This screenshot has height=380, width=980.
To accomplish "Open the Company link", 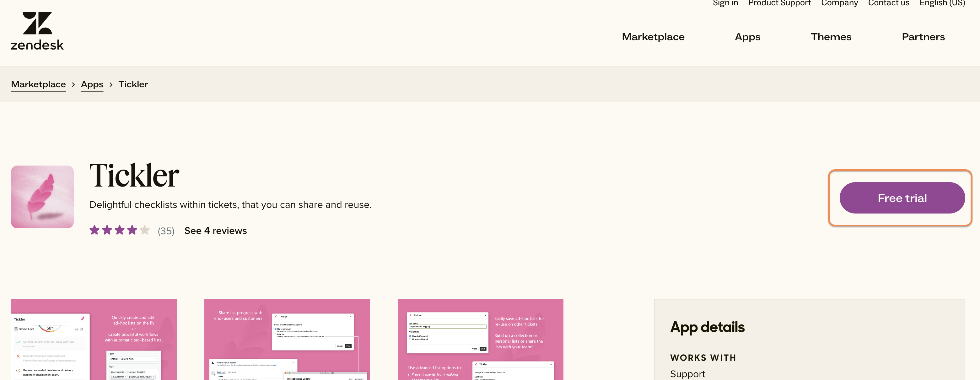I will pyautogui.click(x=839, y=3).
